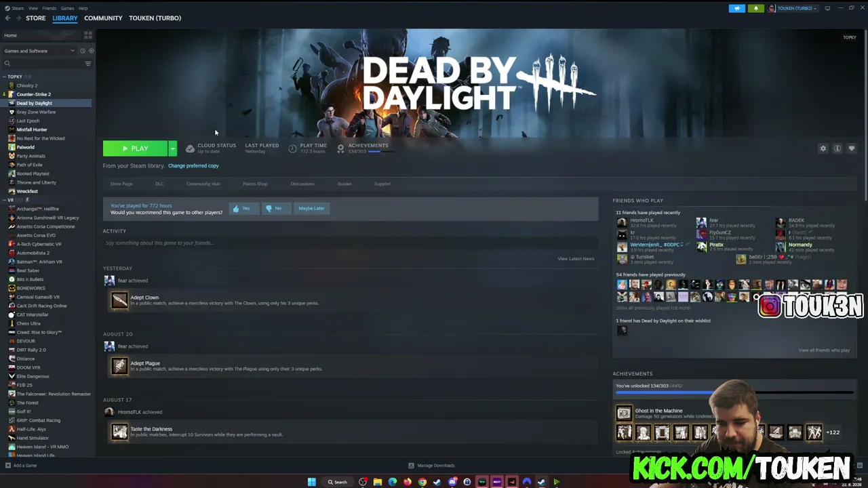The height and width of the screenshot is (488, 868).
Task: Go forward with the right arrow
Action: pyautogui.click(x=18, y=18)
